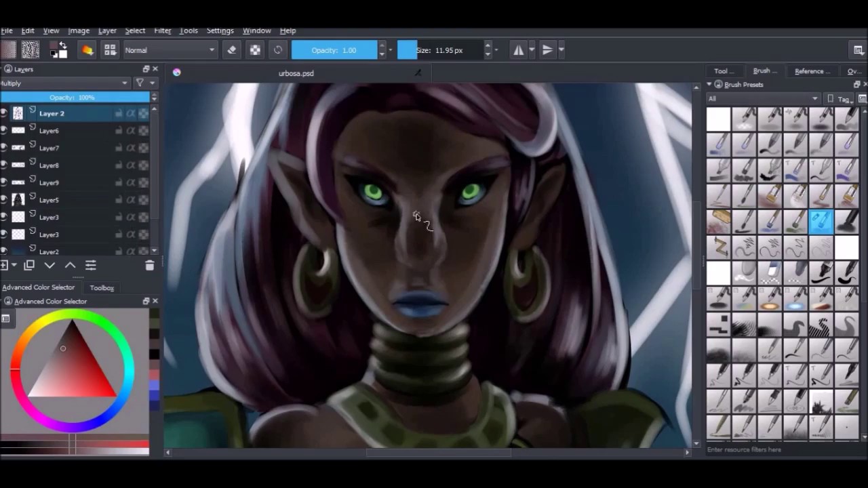Image resolution: width=868 pixels, height=488 pixels.
Task: Adjust the layer Opacity 100% slider
Action: pyautogui.click(x=75, y=98)
